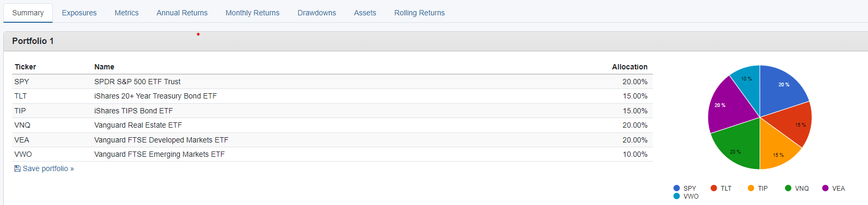Click iShares 20+ Year Treasury Bond ETF
This screenshot has width=868, height=205.
(x=155, y=96)
